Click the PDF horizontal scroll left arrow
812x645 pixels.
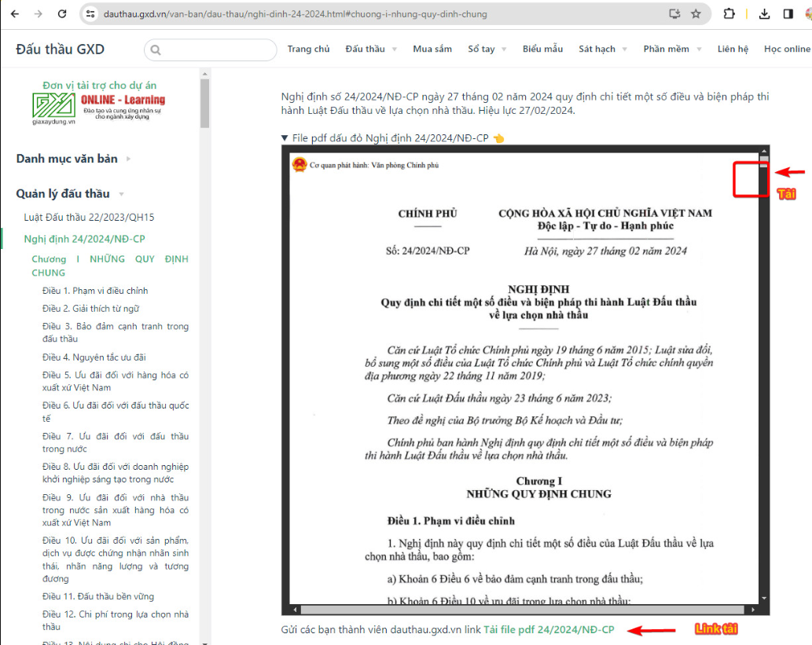point(295,610)
